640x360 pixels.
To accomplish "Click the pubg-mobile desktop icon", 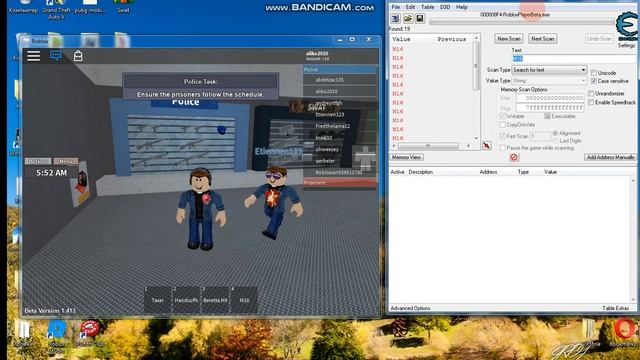I will [89, 7].
